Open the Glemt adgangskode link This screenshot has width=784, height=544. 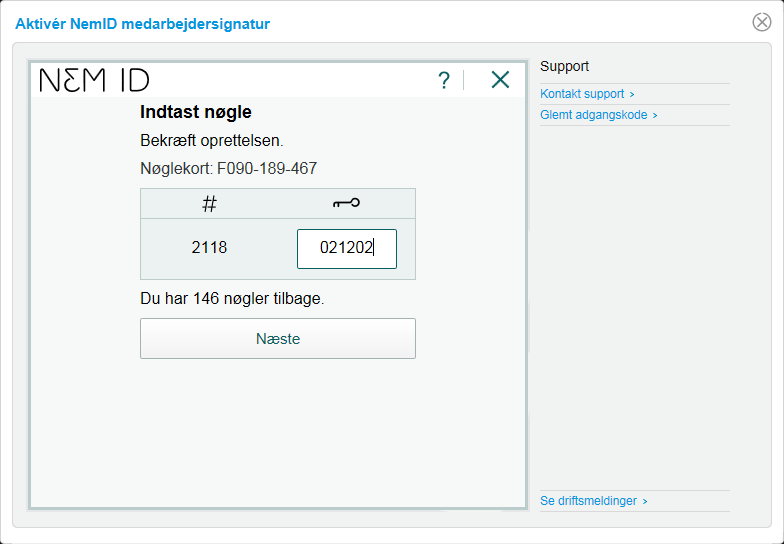(x=598, y=115)
